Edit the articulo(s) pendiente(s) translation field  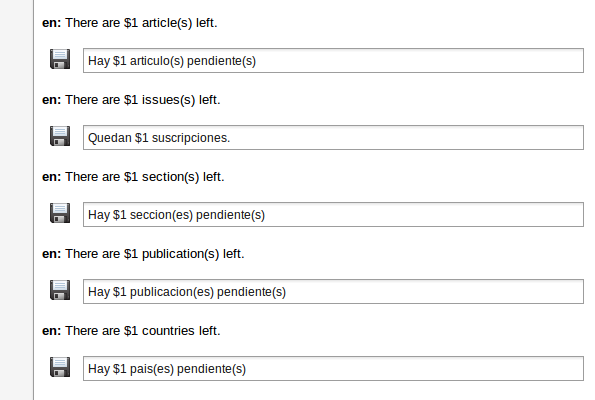pos(333,61)
